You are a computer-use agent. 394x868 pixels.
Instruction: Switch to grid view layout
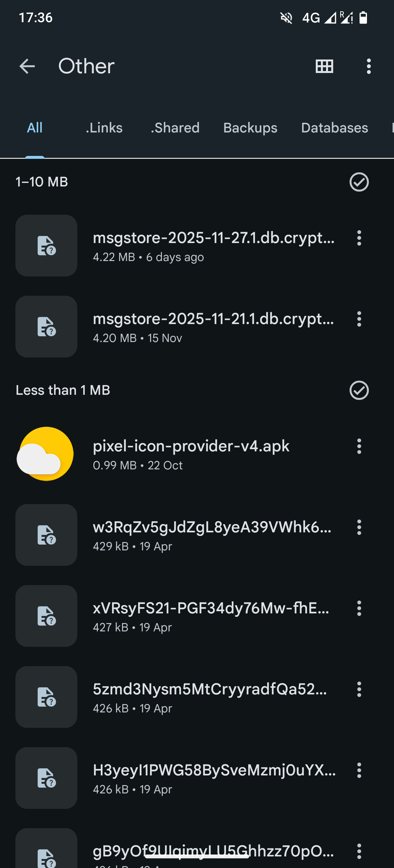[324, 66]
